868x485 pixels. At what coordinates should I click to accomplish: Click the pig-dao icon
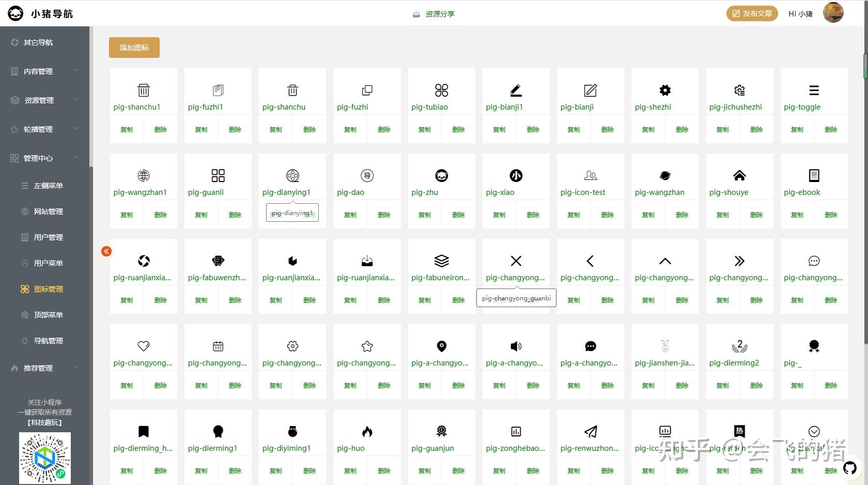pos(367,176)
